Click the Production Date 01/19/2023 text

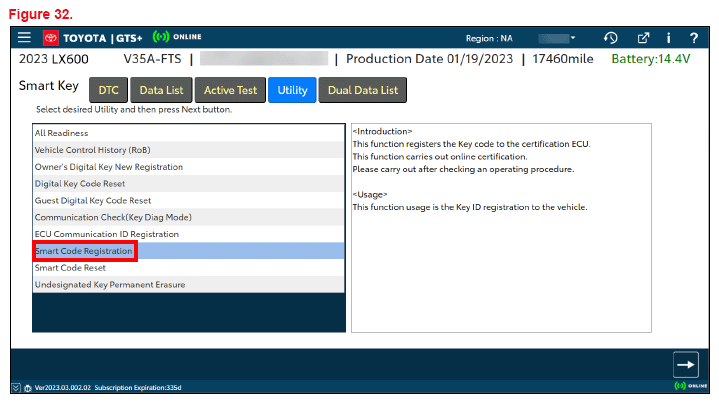point(429,59)
